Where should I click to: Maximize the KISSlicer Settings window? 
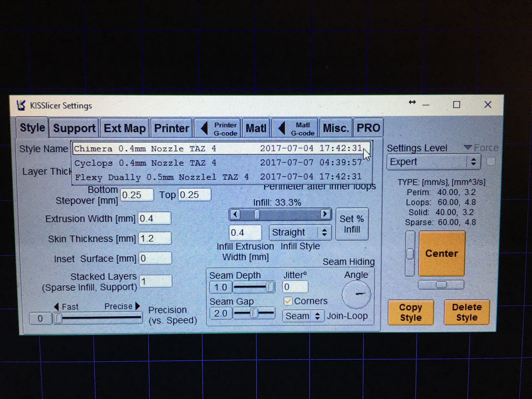tap(457, 105)
